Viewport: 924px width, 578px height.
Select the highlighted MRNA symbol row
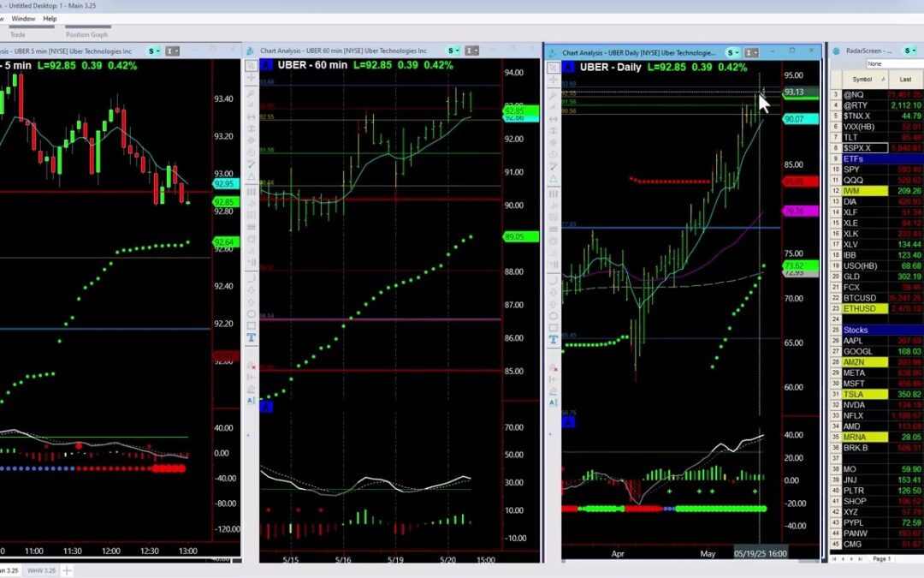click(x=877, y=437)
